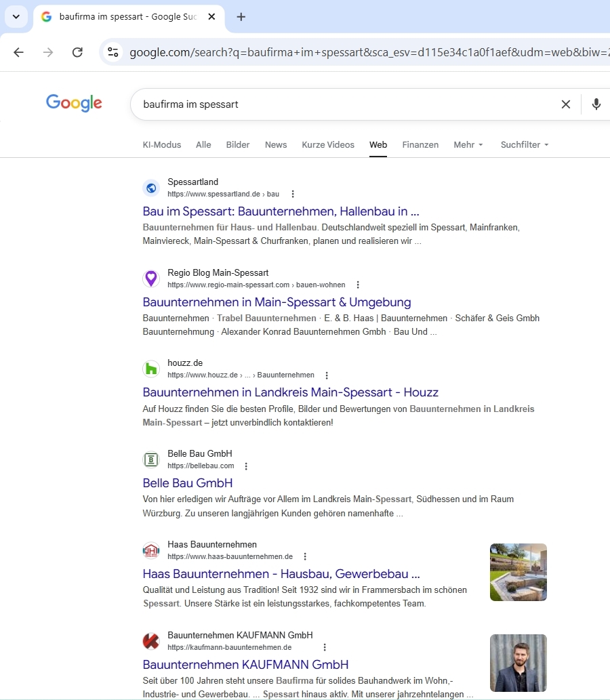
Task: Click the three-dot menu beside the Belle Bau GmbH URL
Action: (x=246, y=466)
